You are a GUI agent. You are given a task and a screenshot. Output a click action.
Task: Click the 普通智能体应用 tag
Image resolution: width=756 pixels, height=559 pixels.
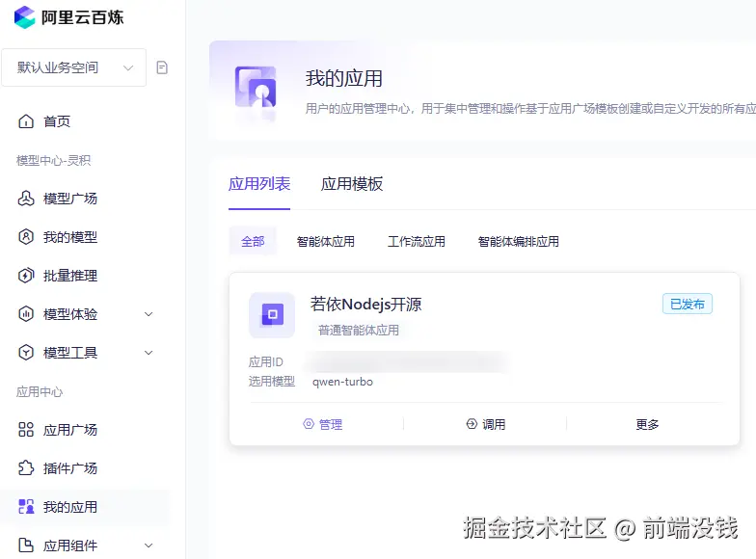pyautogui.click(x=359, y=330)
